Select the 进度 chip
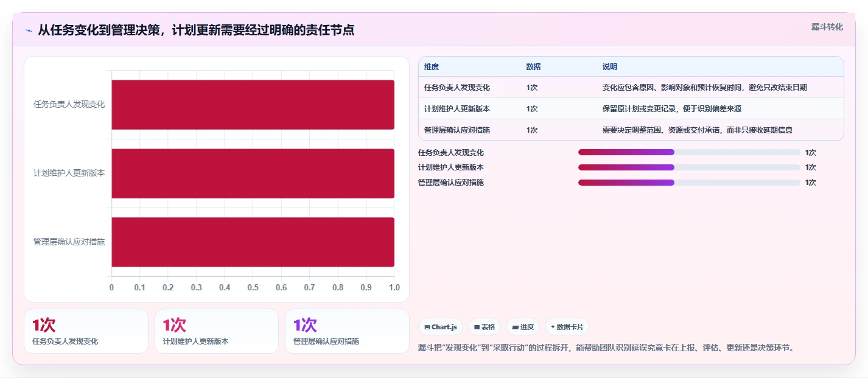Viewport: 868px width, 378px height. coord(523,327)
